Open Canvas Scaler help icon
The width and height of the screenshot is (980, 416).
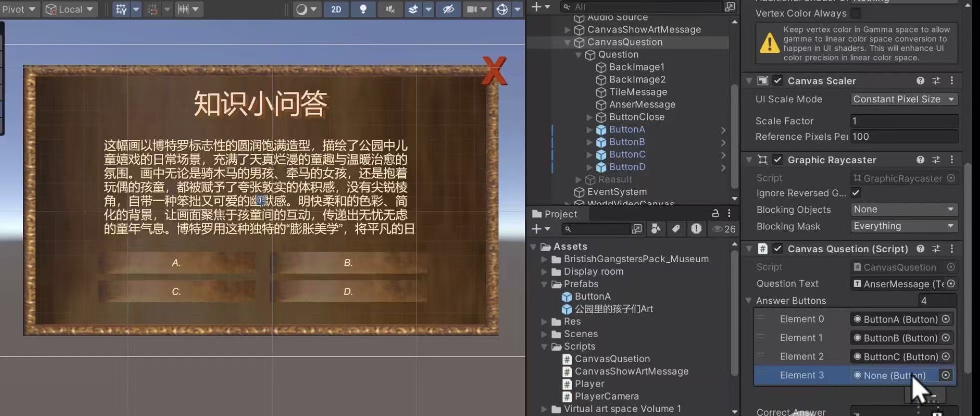pos(920,80)
